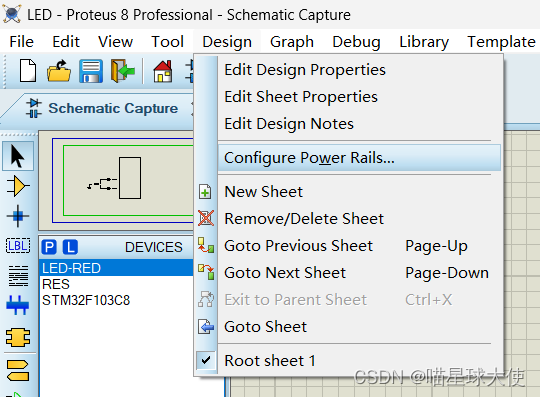540x397 pixels.
Task: Choose Remove/Delete Sheet
Action: [348, 219]
